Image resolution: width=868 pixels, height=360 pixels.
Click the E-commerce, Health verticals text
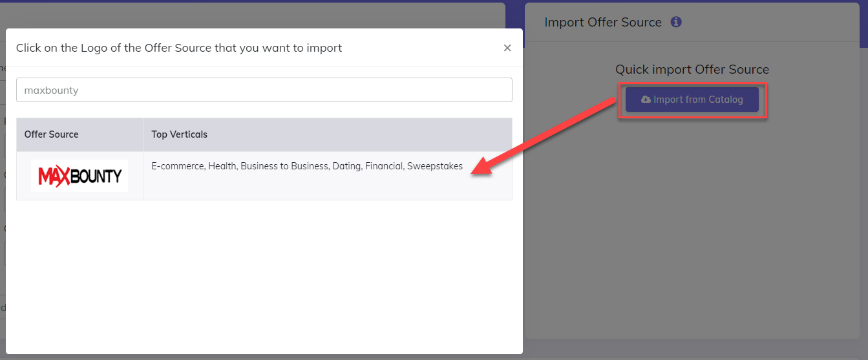coord(307,166)
